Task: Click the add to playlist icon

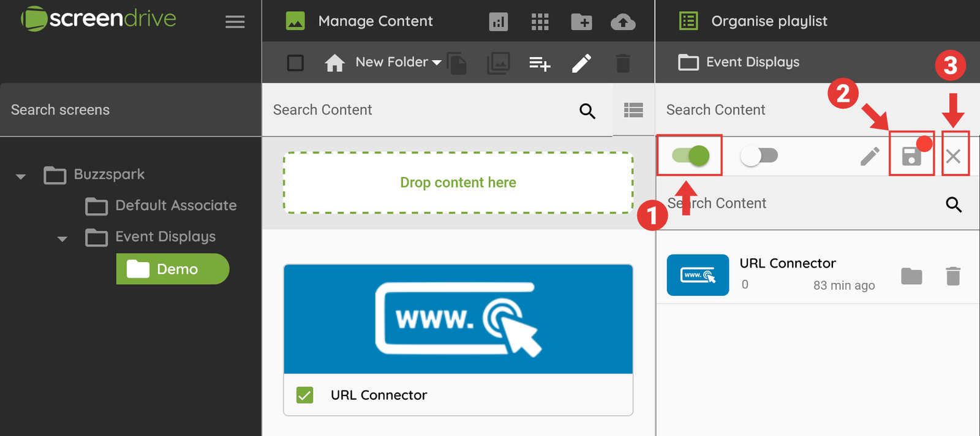Action: pos(540,63)
